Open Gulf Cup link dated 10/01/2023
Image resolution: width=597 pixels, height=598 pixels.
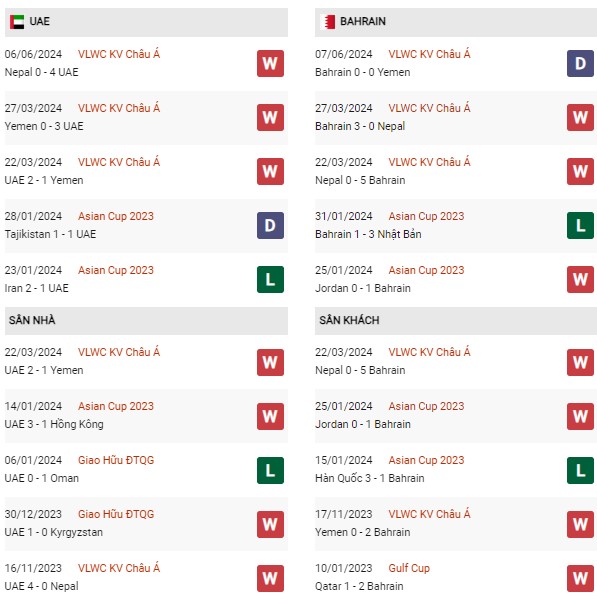[409, 568]
